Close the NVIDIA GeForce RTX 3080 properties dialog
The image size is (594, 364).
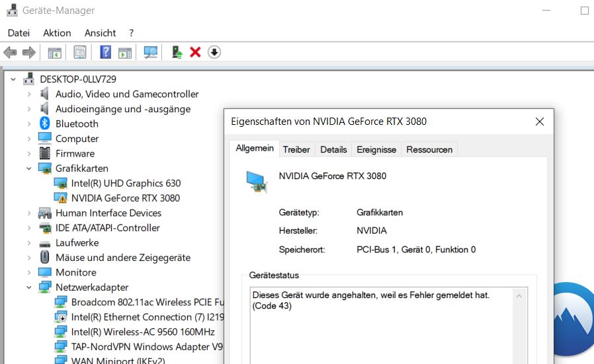(540, 122)
